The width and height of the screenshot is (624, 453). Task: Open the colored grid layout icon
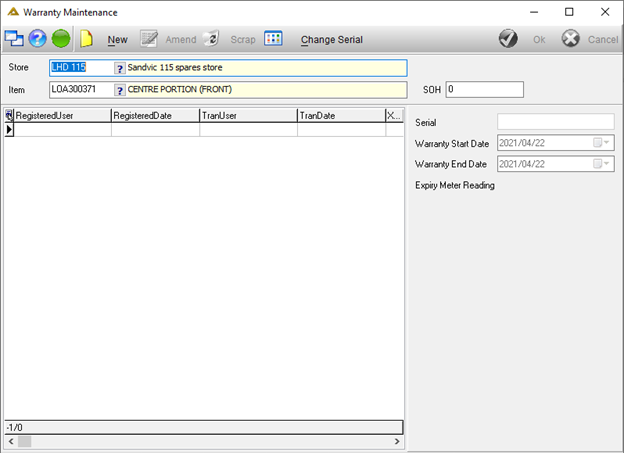click(273, 39)
